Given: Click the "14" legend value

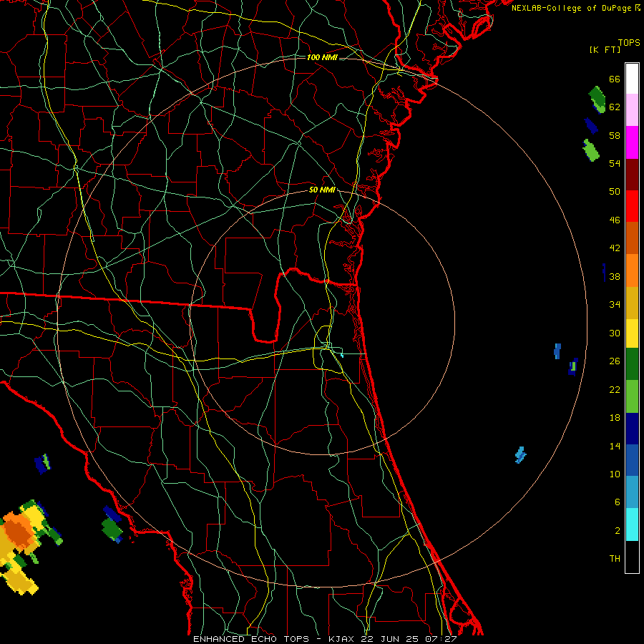Looking at the screenshot, I should (615, 446).
